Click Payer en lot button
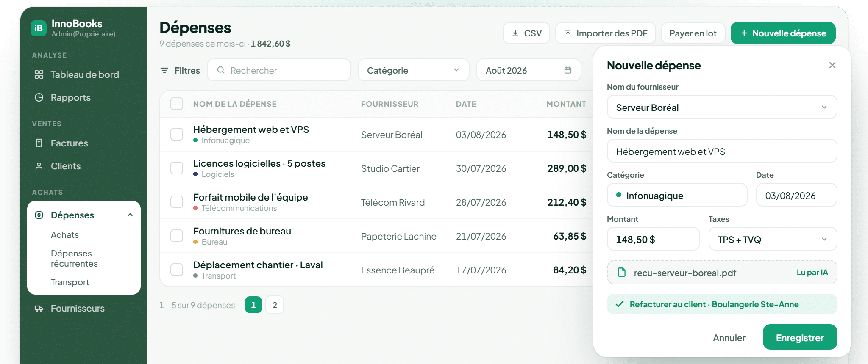868x364 pixels. 693,33
